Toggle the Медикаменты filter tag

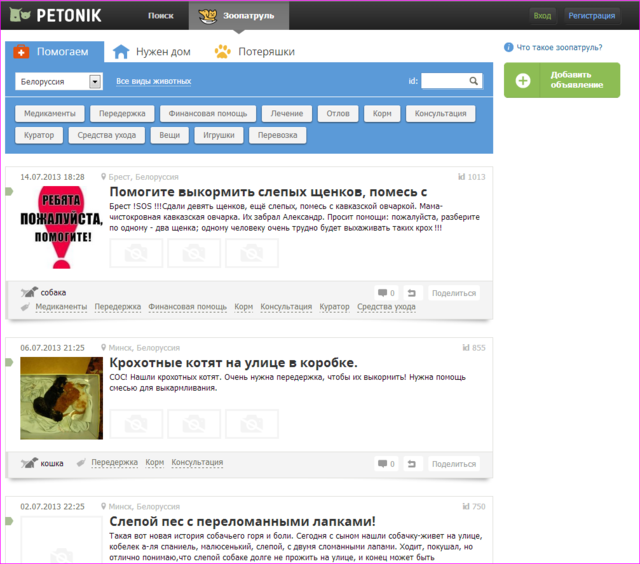point(49,114)
